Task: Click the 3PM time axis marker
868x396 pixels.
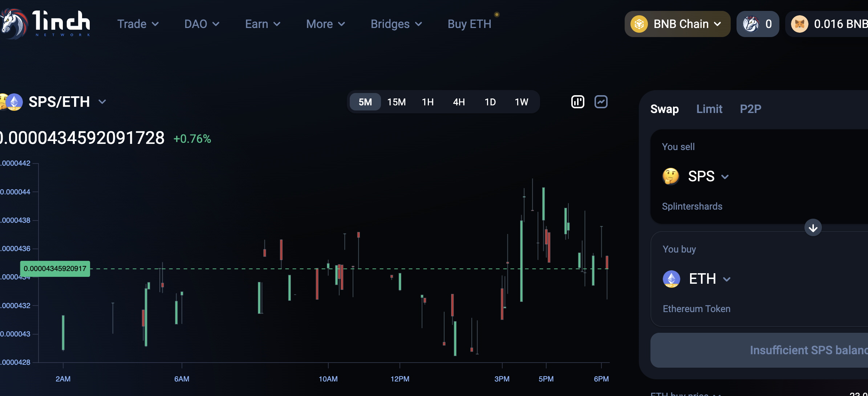Action: pyautogui.click(x=502, y=379)
